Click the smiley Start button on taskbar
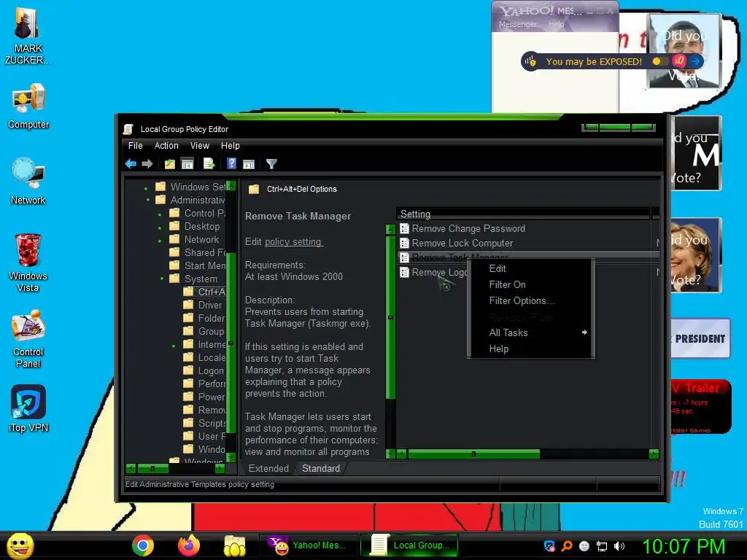The width and height of the screenshot is (747, 560). point(20,545)
